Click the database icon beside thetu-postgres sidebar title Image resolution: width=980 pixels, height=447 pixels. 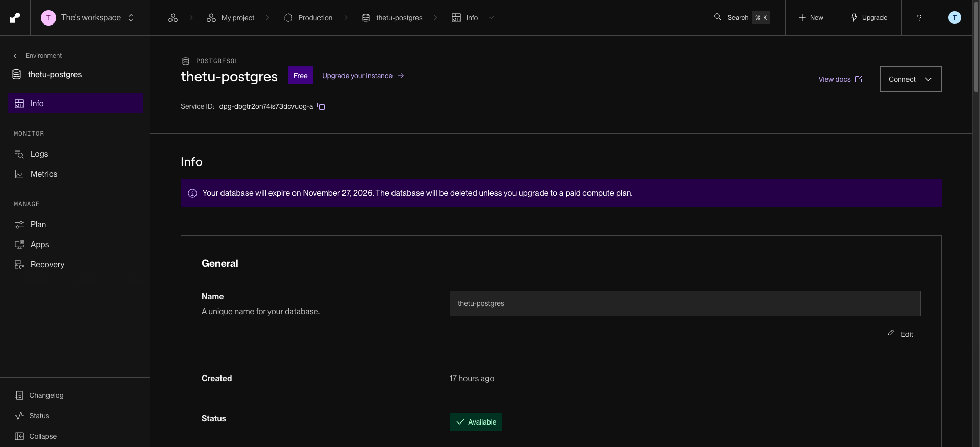click(x=17, y=75)
